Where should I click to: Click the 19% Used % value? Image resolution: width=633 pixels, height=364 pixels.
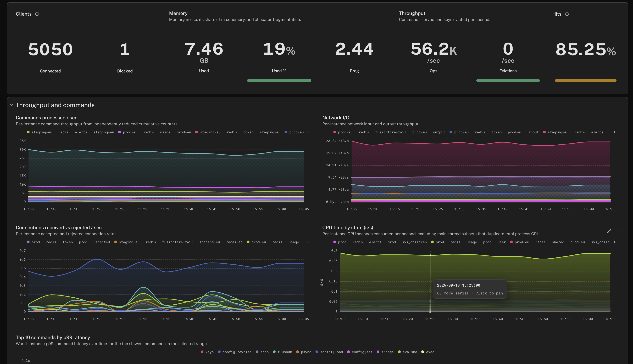click(x=279, y=49)
